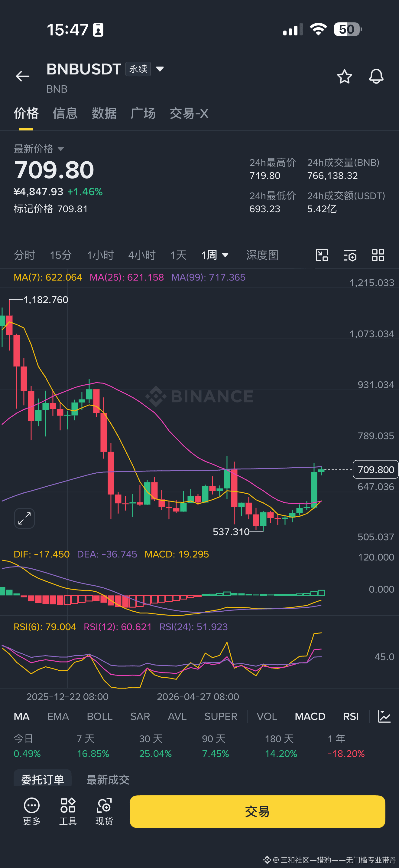The height and width of the screenshot is (868, 399).
Task: Toggle the SUPER indicator
Action: [x=221, y=716]
